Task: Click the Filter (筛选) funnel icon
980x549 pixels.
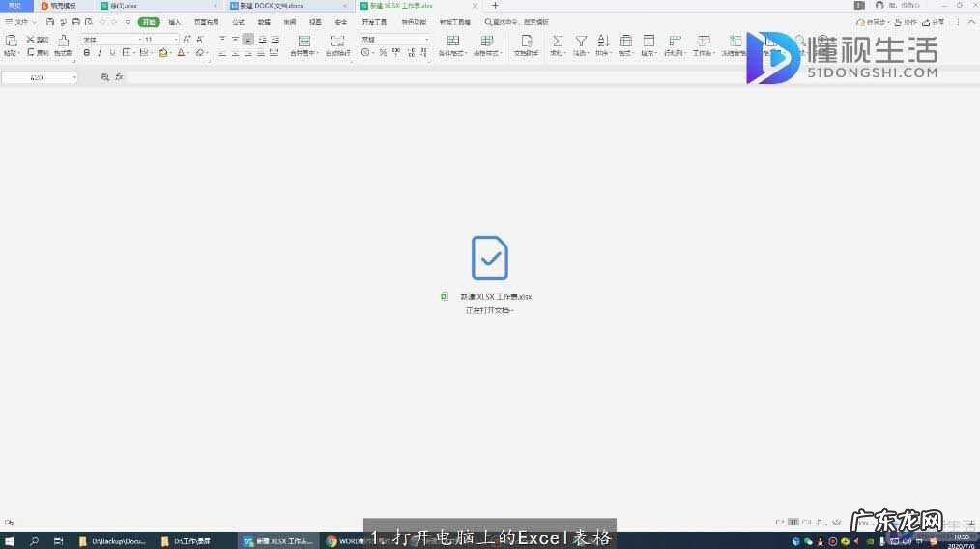Action: (581, 41)
